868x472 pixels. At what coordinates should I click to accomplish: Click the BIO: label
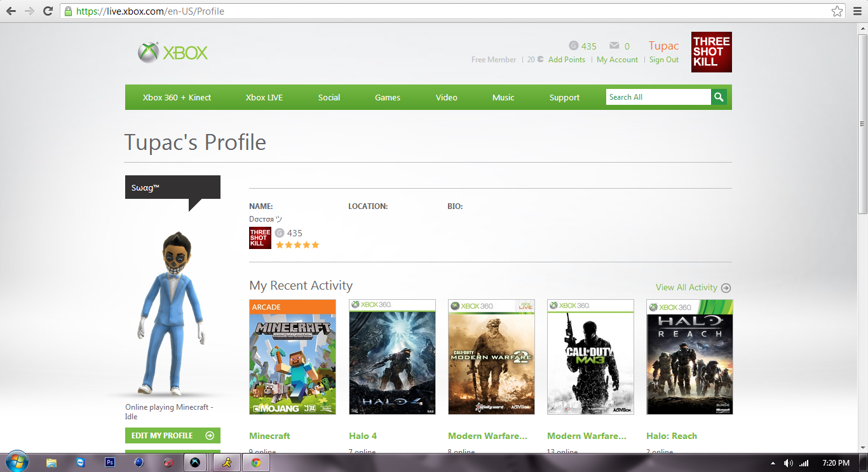click(x=455, y=206)
